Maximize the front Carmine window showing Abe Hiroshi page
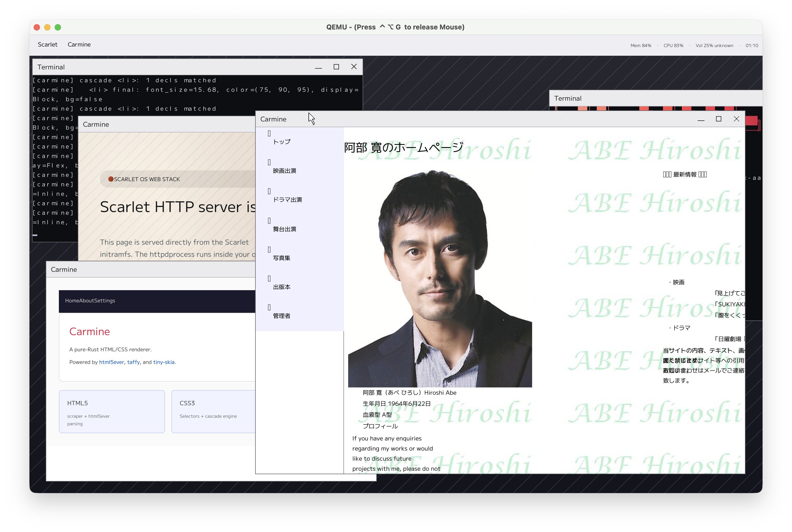The height and width of the screenshot is (532, 792). coord(718,119)
